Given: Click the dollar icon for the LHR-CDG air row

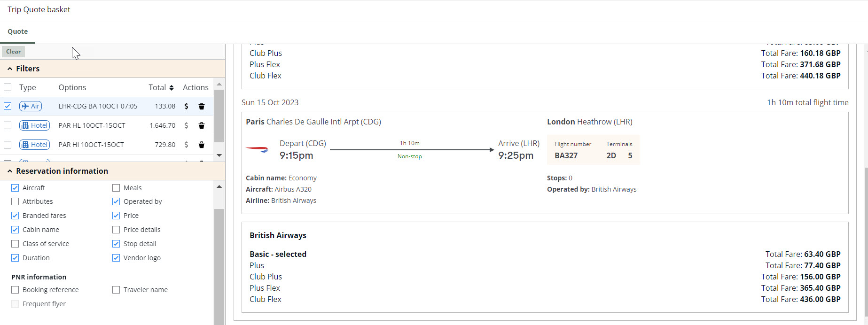Looking at the screenshot, I should pyautogui.click(x=186, y=106).
